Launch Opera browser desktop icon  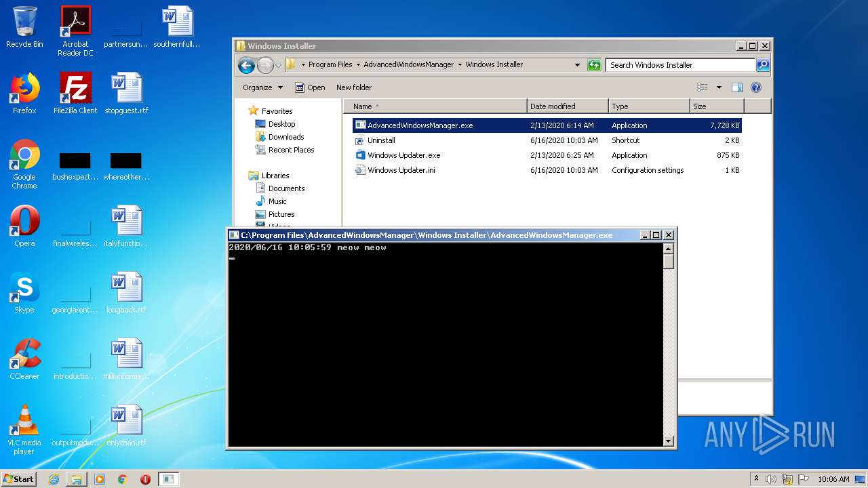[x=24, y=226]
